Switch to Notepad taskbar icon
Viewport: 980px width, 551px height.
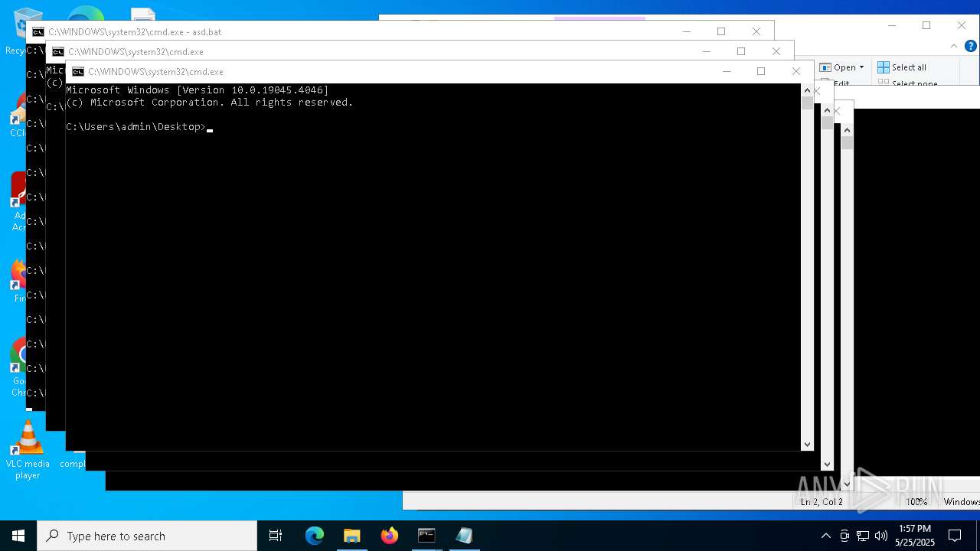pyautogui.click(x=464, y=536)
